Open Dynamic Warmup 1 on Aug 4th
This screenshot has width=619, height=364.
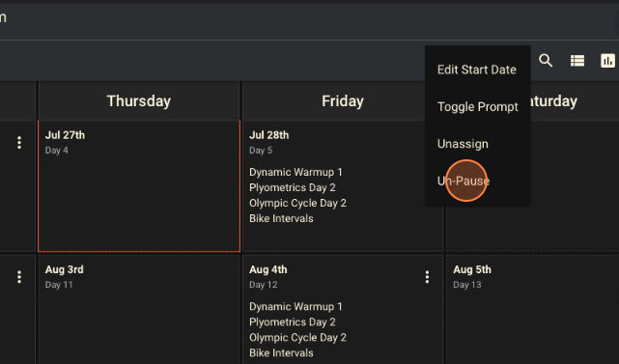(295, 307)
